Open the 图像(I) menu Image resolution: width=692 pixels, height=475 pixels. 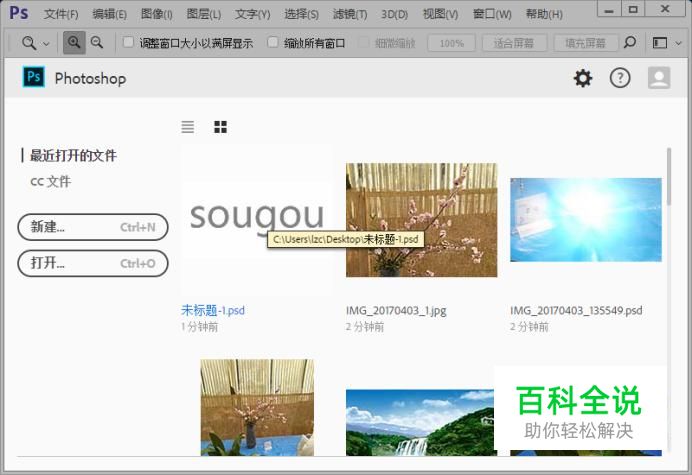click(157, 15)
